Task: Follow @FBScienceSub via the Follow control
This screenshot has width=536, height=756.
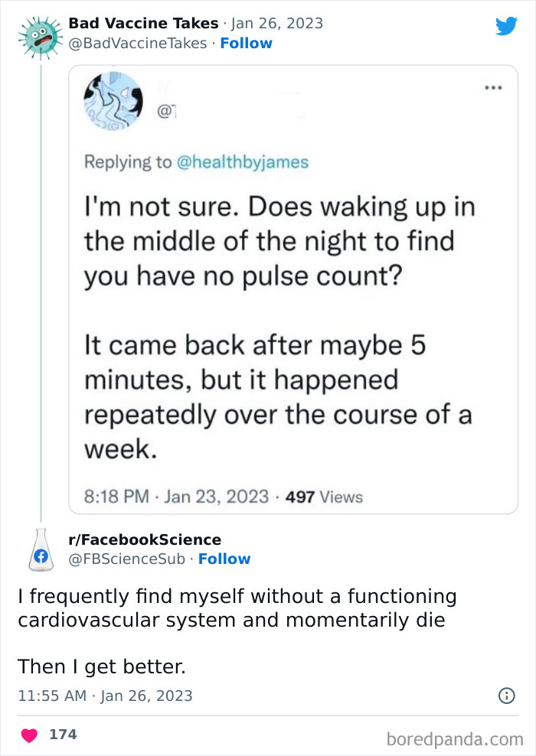Action: (x=224, y=559)
